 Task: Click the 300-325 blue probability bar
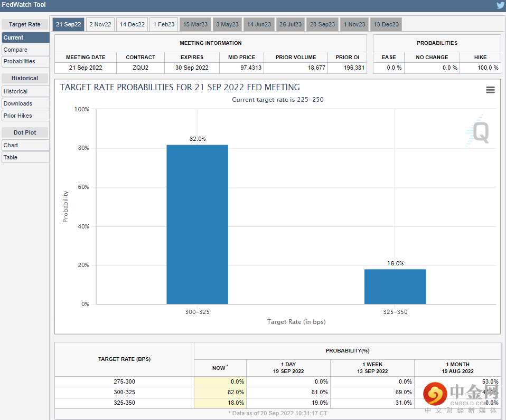click(197, 224)
